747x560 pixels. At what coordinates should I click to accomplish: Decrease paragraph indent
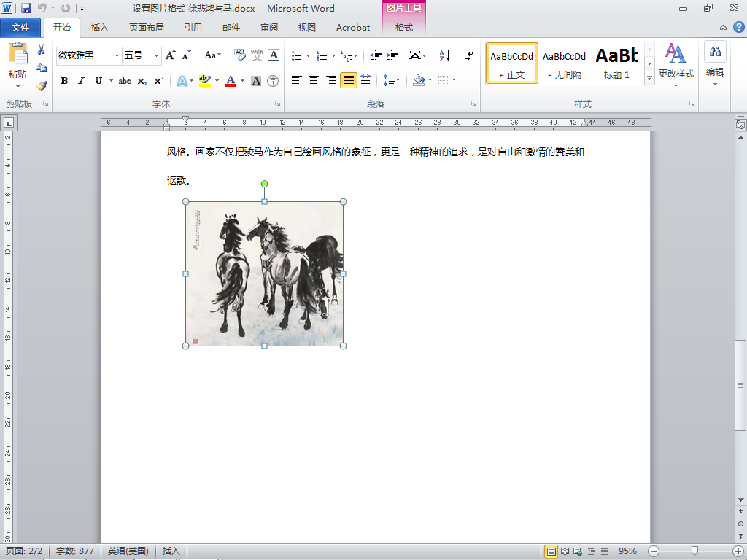pyautogui.click(x=376, y=55)
